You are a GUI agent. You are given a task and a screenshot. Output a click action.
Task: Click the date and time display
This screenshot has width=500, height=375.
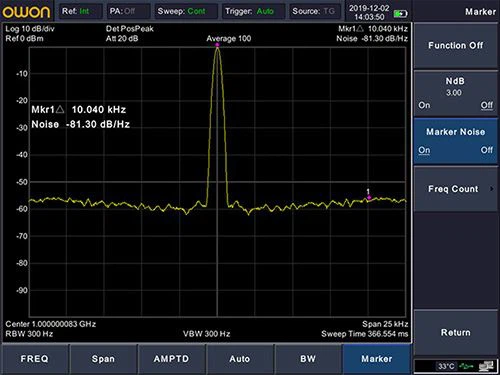point(369,12)
